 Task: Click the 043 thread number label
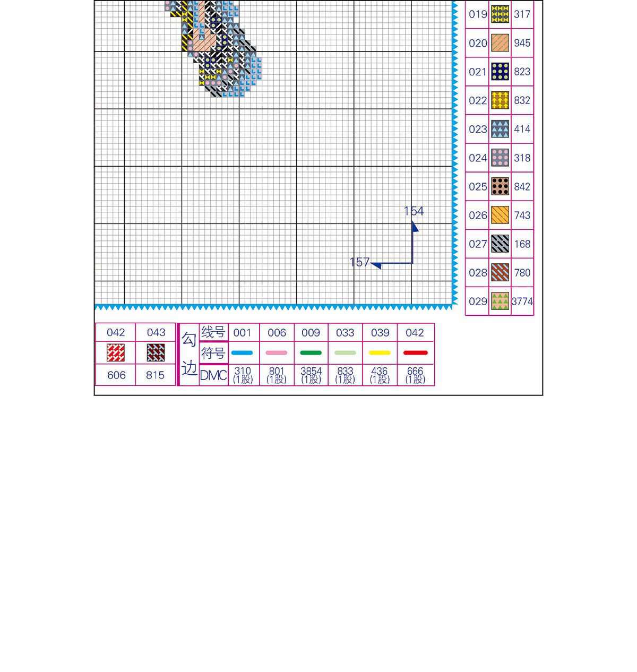pyautogui.click(x=156, y=332)
